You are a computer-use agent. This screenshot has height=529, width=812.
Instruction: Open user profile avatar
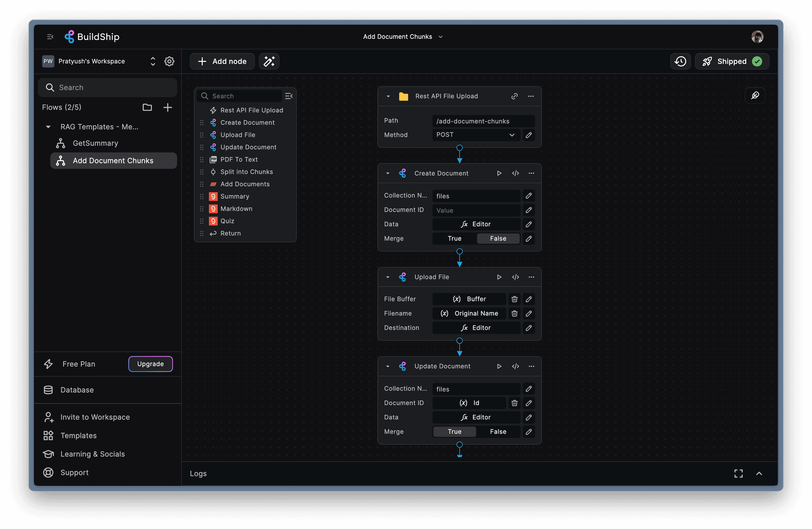(x=757, y=37)
